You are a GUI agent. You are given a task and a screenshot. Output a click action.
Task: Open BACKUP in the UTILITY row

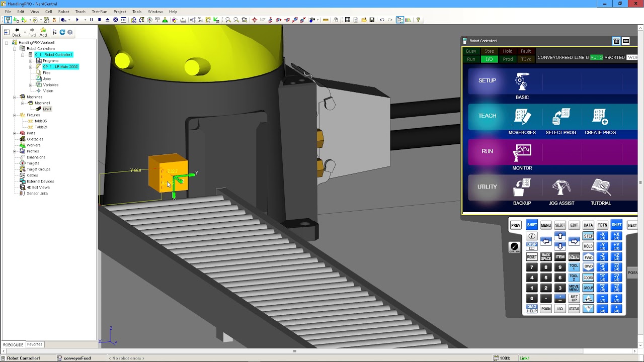(x=522, y=188)
